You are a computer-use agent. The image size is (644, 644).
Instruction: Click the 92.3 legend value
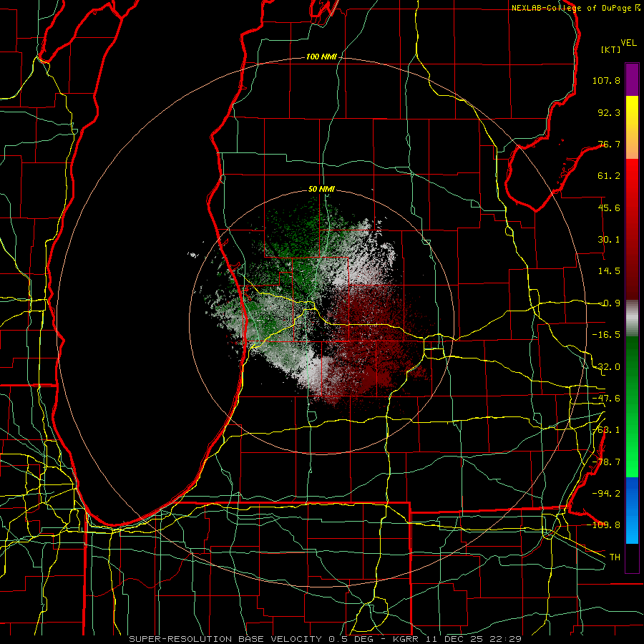tap(609, 112)
